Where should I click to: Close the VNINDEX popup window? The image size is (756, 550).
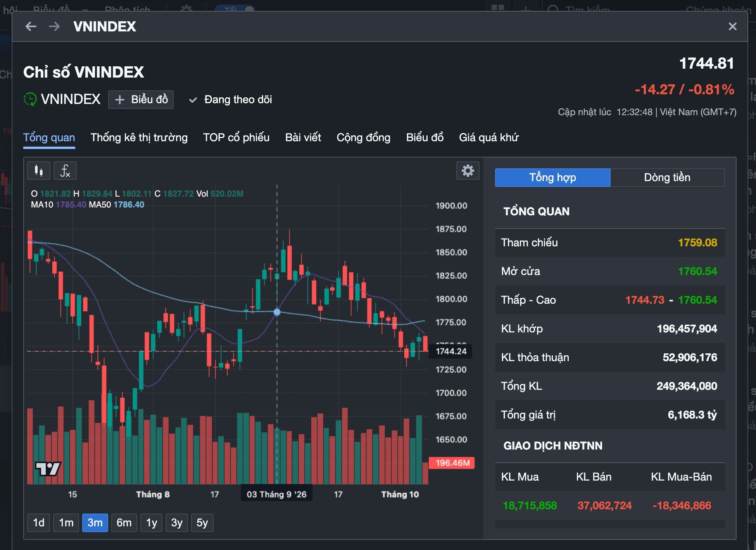pyautogui.click(x=732, y=26)
